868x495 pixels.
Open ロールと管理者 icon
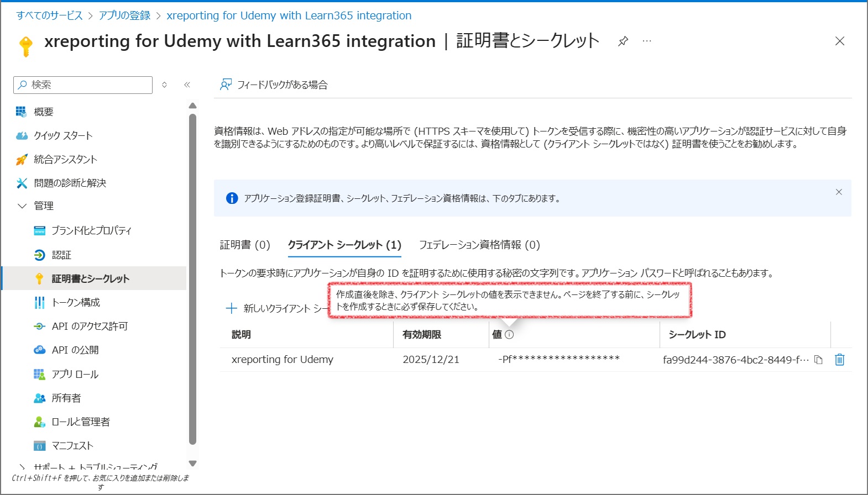pyautogui.click(x=39, y=422)
